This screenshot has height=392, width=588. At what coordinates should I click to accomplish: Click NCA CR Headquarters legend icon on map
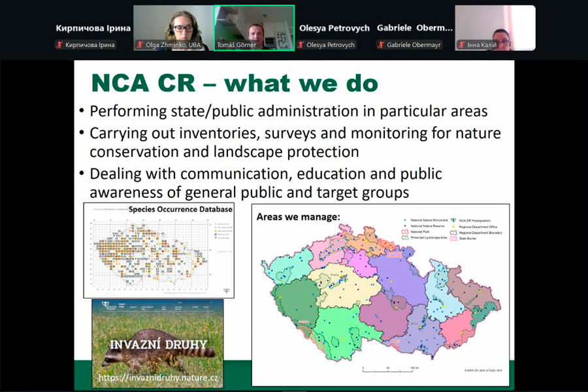coord(452,219)
